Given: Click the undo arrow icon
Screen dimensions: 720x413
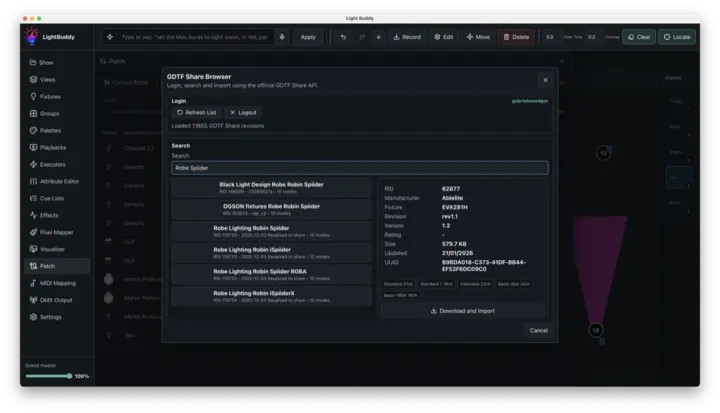Looking at the screenshot, I should pyautogui.click(x=343, y=37).
